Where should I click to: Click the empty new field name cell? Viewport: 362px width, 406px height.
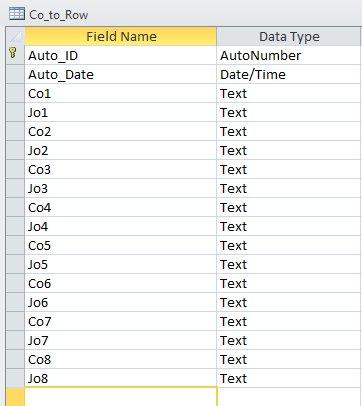point(121,397)
